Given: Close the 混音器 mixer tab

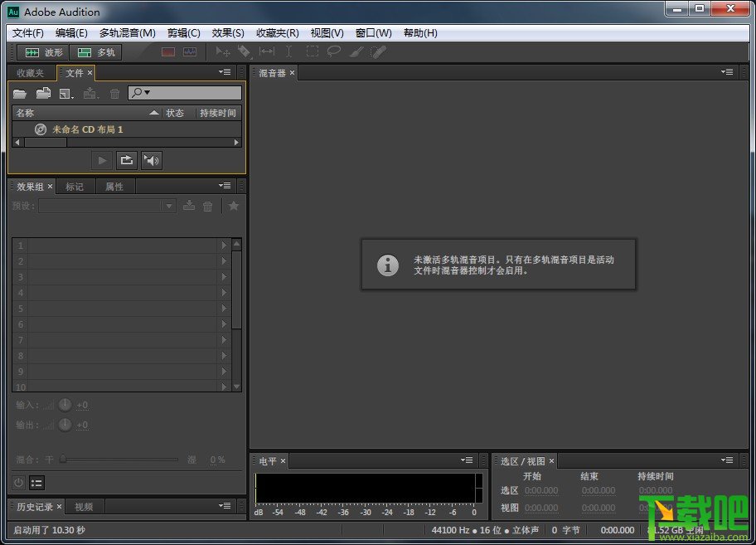Looking at the screenshot, I should [292, 73].
